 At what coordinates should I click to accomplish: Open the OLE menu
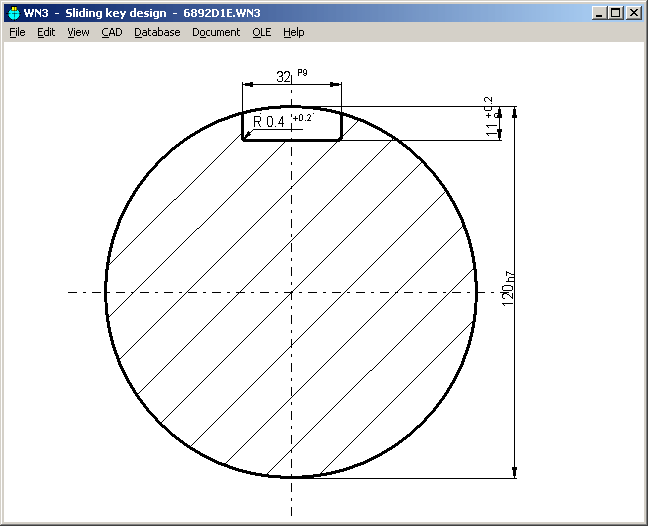coord(261,32)
